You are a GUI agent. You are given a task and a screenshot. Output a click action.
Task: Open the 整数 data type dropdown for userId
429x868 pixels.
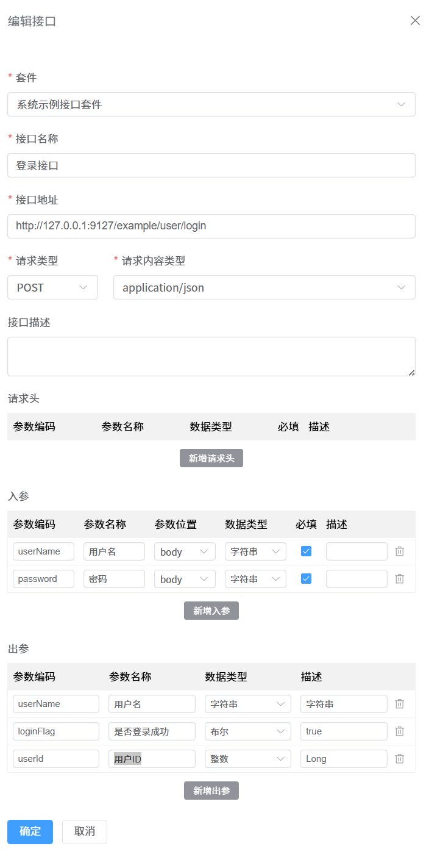click(x=248, y=759)
